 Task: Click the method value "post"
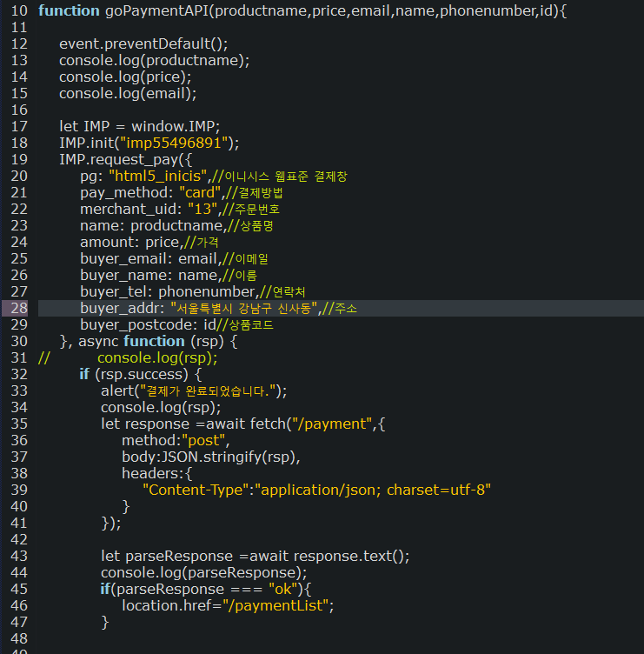203,440
